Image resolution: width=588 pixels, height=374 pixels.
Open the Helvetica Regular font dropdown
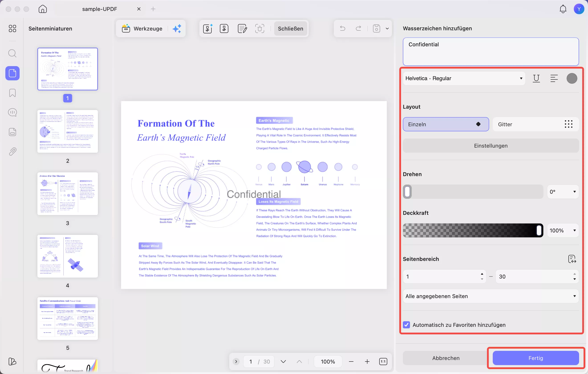pos(464,78)
